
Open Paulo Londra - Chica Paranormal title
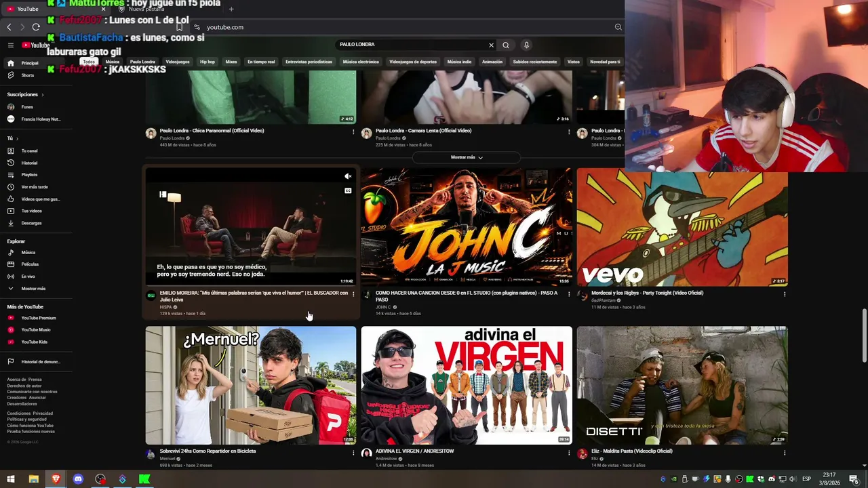click(212, 131)
